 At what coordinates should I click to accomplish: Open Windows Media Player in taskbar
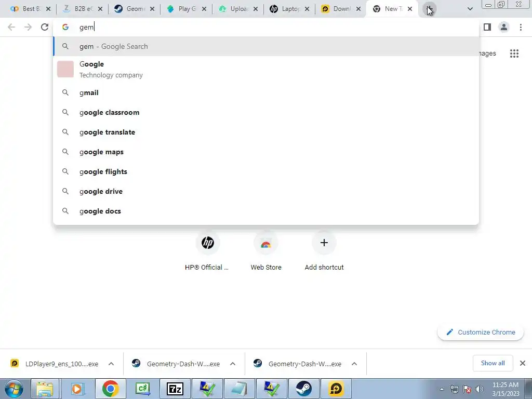tap(77, 389)
